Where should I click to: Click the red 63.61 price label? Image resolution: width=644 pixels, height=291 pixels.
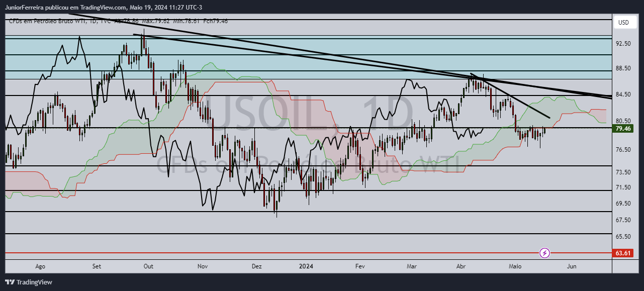(623, 253)
